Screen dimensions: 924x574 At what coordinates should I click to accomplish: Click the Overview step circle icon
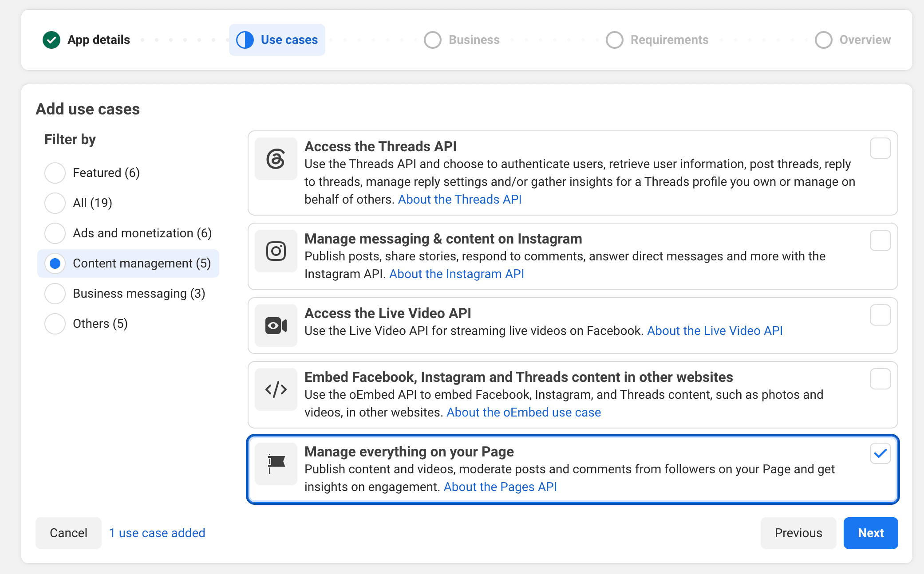(x=824, y=40)
